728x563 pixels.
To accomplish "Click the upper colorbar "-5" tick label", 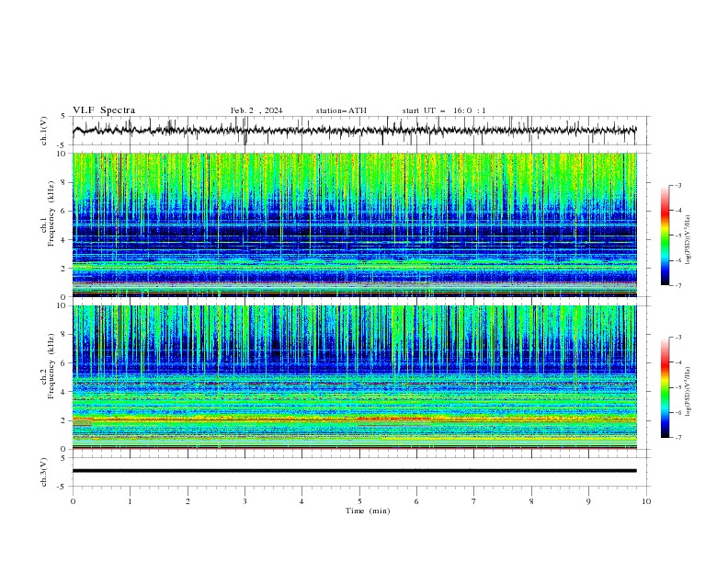I will point(678,236).
